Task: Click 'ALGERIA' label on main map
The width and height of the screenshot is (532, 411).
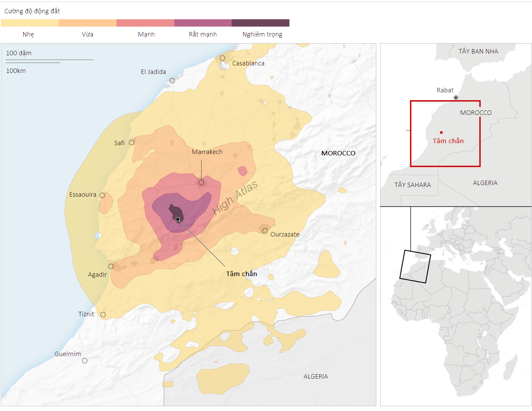Action: pyautogui.click(x=316, y=377)
